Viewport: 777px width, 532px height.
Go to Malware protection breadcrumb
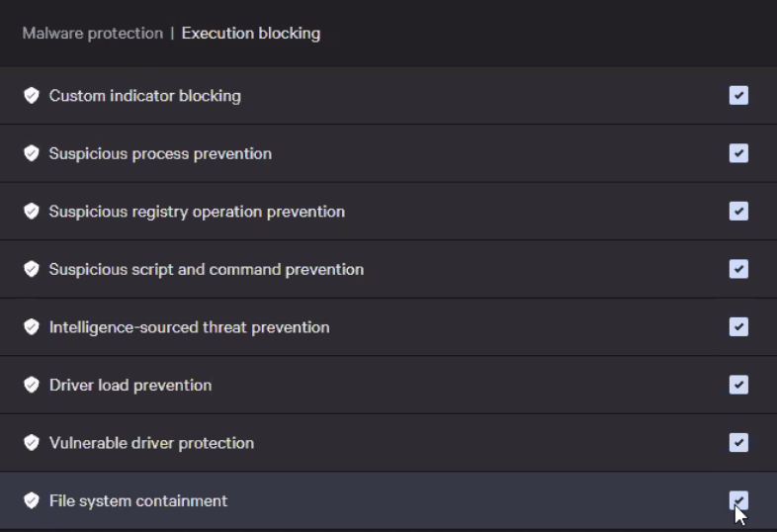[x=92, y=34]
